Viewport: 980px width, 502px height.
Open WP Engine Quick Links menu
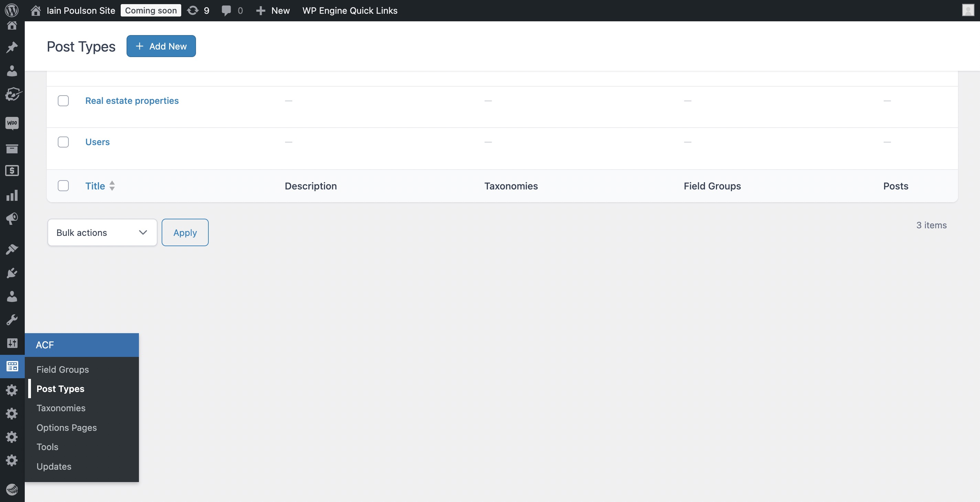pos(350,11)
